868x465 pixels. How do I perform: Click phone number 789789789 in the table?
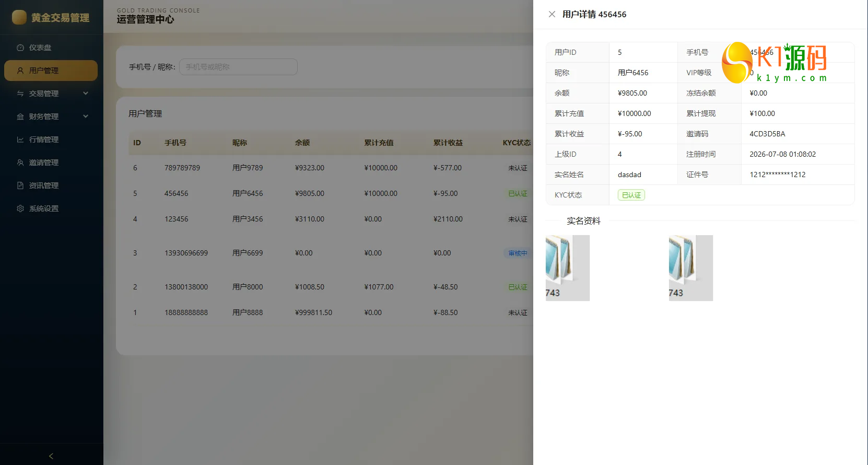coord(182,168)
